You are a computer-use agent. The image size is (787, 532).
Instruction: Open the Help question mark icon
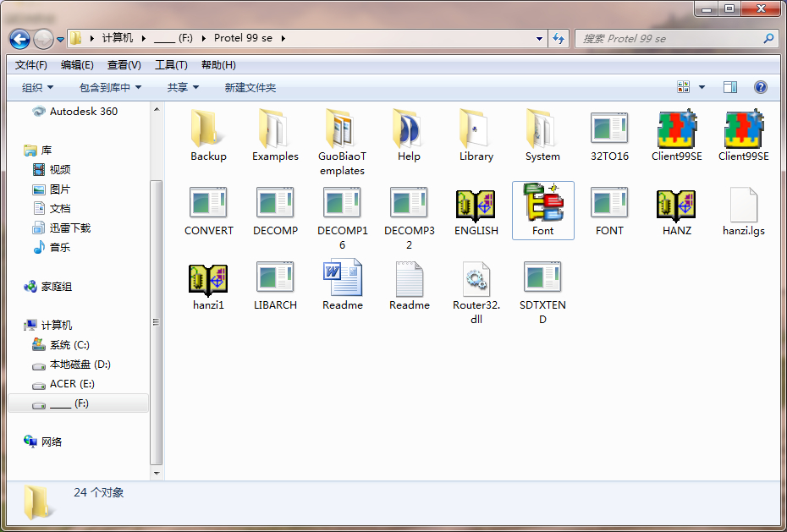pos(761,87)
